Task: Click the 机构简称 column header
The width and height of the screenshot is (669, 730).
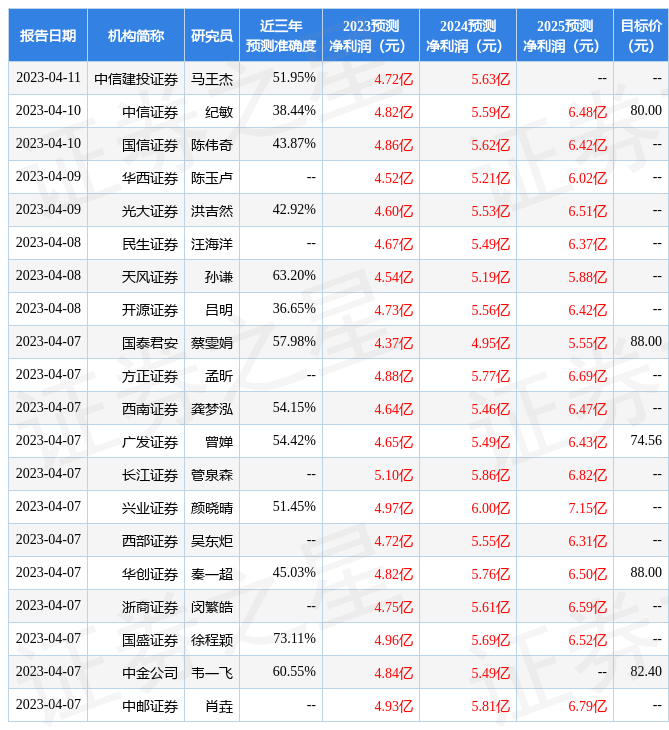Action: 135,35
